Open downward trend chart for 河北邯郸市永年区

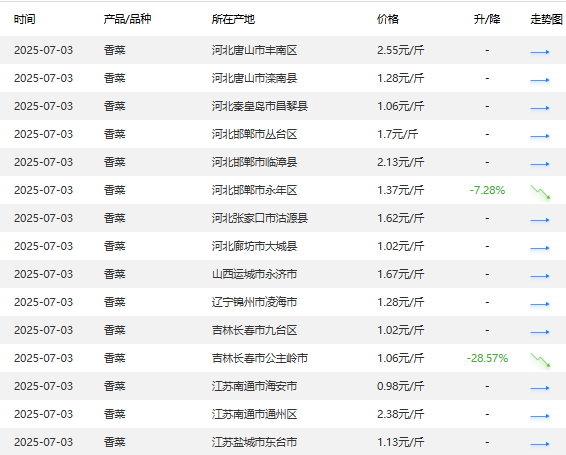click(x=540, y=192)
